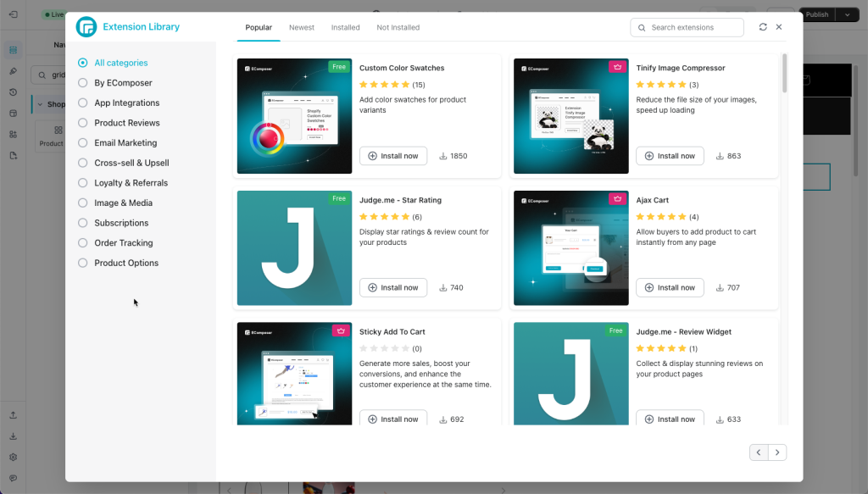The height and width of the screenshot is (494, 868).
Task: Click Free badge on Judge.me Review Widget
Action: click(x=615, y=330)
